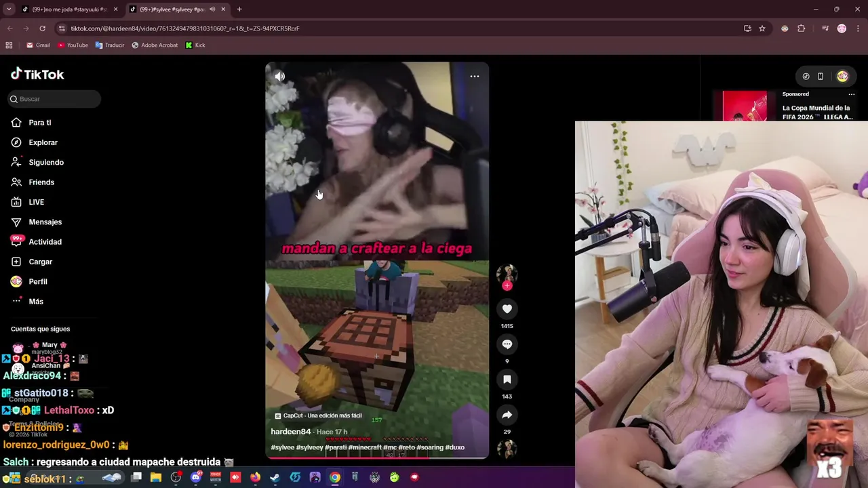This screenshot has height=488, width=868.
Task: Open Firefox in taskbar
Action: 255,477
